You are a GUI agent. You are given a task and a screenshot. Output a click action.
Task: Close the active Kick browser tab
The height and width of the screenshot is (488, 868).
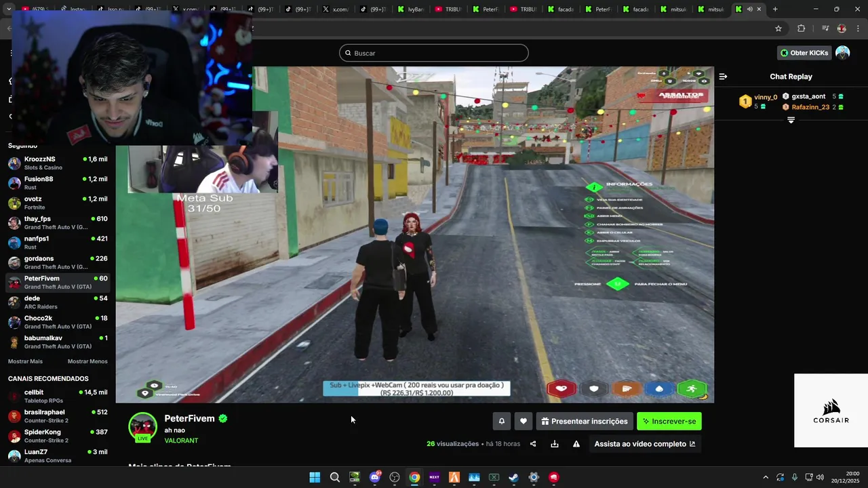(x=759, y=9)
